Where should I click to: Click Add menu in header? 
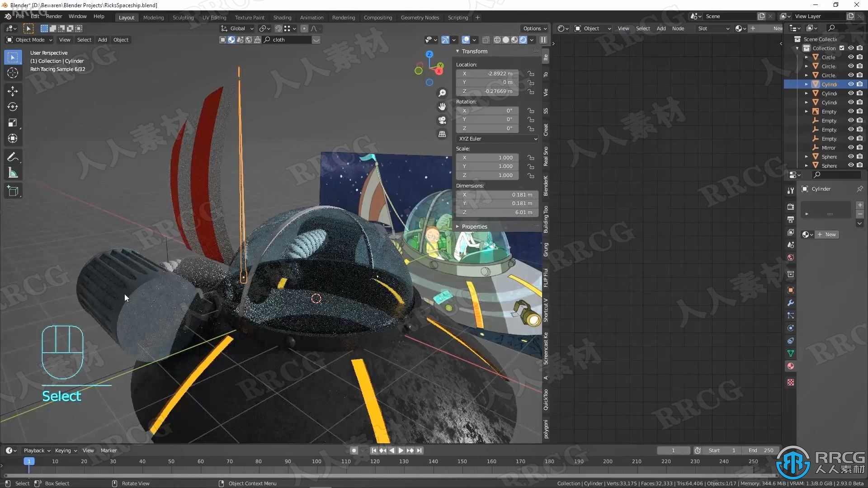[102, 39]
